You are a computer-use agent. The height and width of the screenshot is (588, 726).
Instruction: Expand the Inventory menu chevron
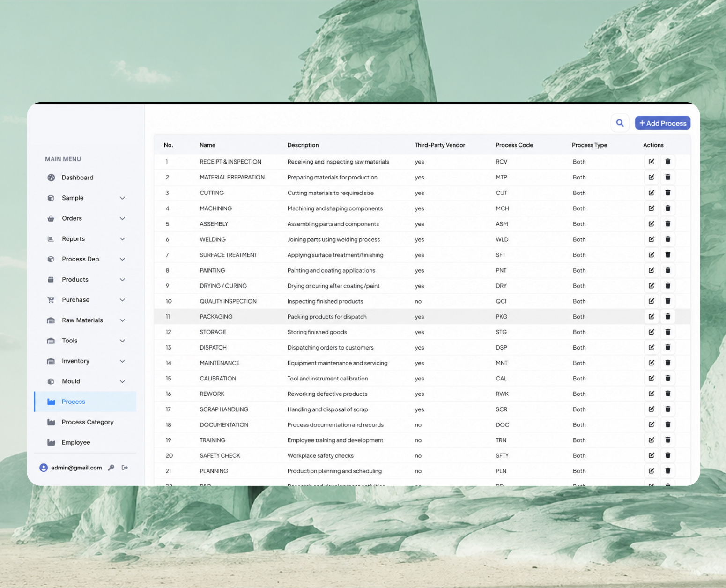point(122,361)
